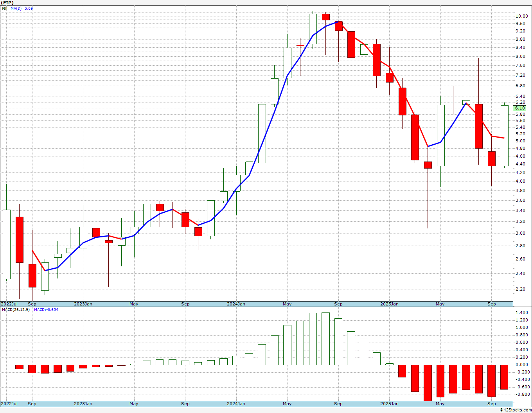The width and height of the screenshot is (532, 413).
Task: Select 2024Jan on the price chart date axis
Action: point(236,304)
